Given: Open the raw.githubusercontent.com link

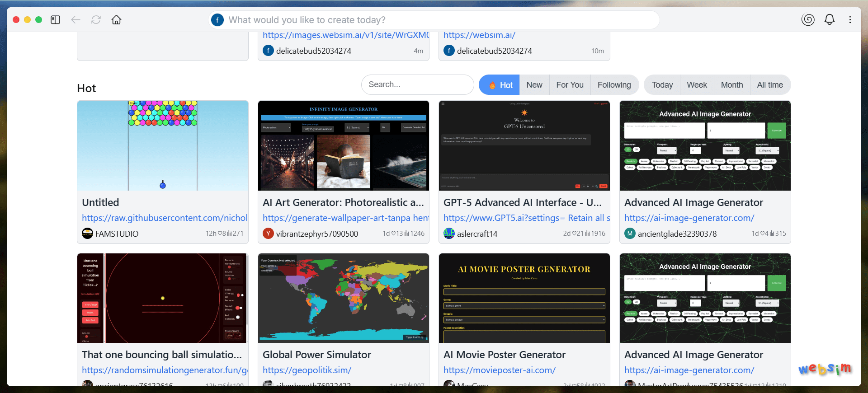Looking at the screenshot, I should point(165,218).
